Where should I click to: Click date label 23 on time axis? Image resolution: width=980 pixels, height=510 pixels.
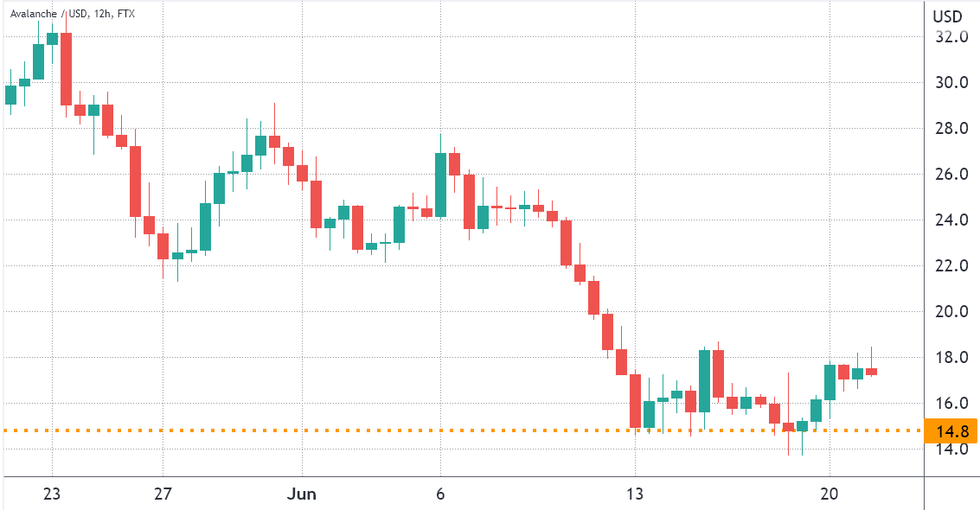click(x=52, y=494)
